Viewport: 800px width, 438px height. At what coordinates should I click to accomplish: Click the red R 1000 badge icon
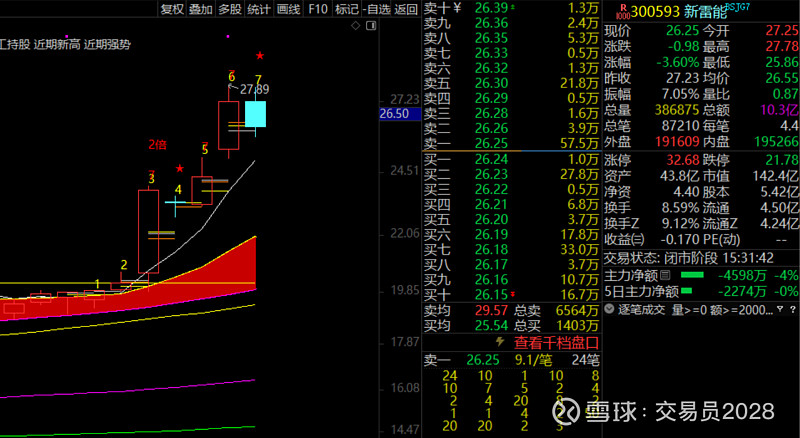pyautogui.click(x=625, y=10)
